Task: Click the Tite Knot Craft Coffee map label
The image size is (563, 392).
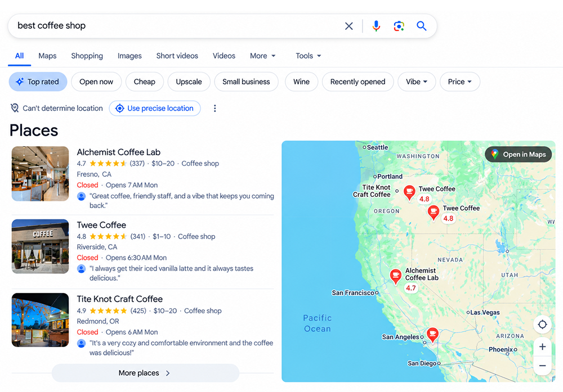Action: pos(372,191)
